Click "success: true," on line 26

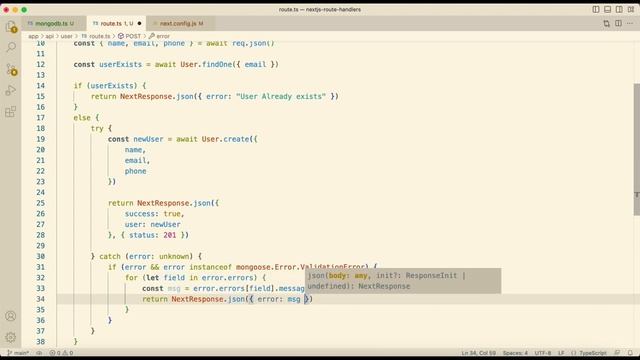[x=155, y=214]
